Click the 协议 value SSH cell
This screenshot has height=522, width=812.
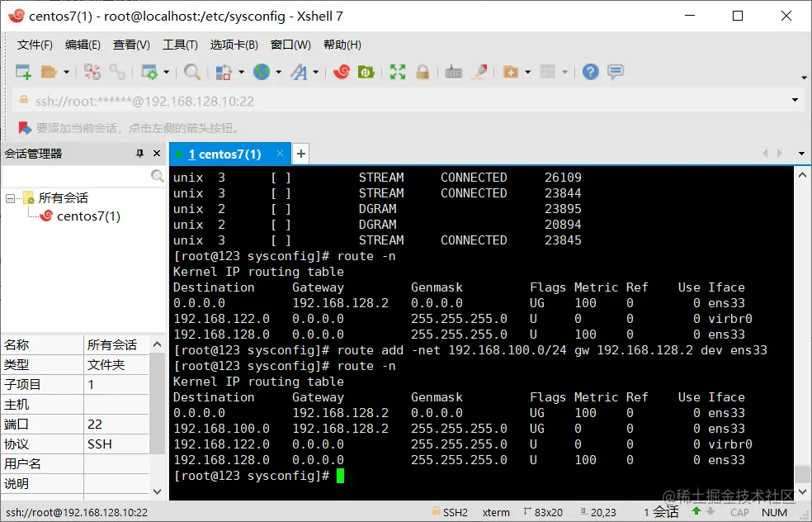pos(116,444)
